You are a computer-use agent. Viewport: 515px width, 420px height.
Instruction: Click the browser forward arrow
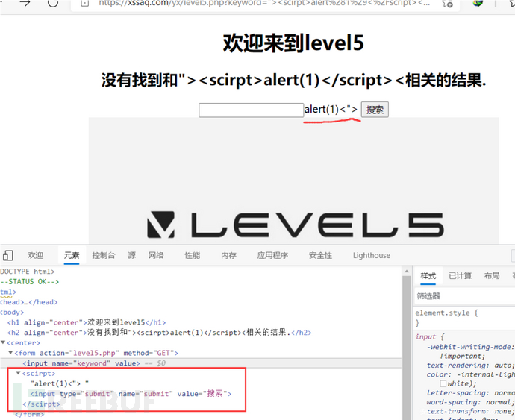pos(25,3)
